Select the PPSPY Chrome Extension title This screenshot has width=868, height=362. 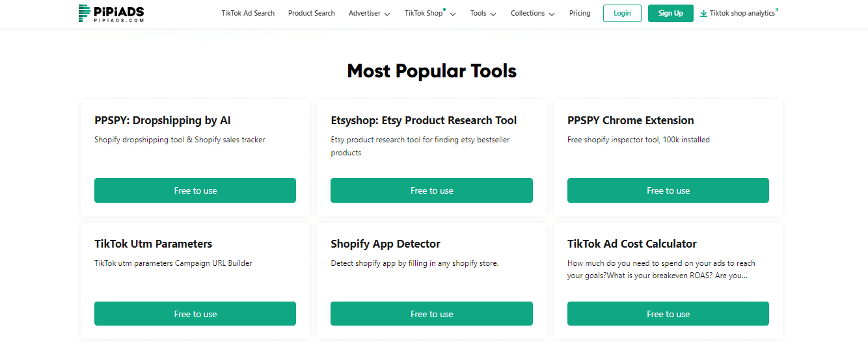click(631, 120)
